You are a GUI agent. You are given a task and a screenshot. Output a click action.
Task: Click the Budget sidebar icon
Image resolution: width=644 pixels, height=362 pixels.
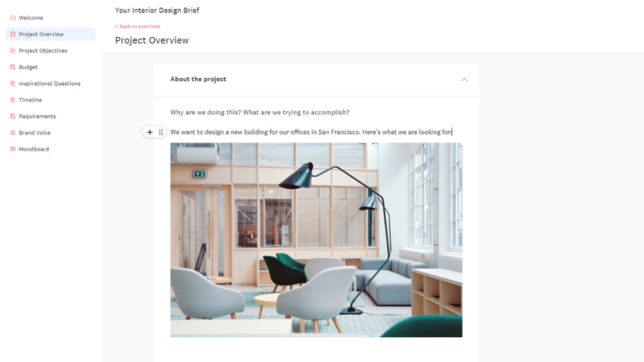click(13, 67)
